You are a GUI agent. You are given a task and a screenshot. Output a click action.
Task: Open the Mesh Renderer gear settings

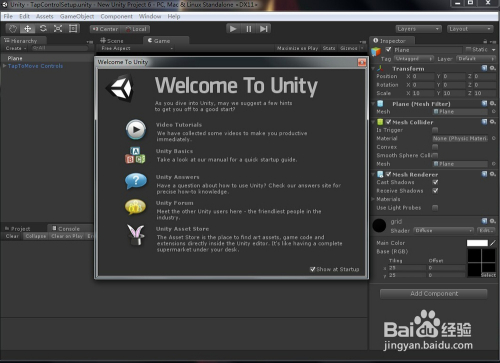click(x=492, y=174)
